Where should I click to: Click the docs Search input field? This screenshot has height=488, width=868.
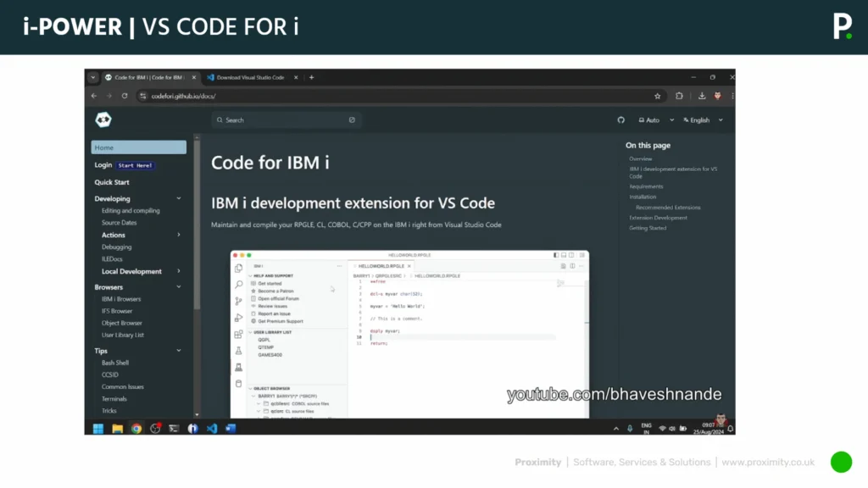pyautogui.click(x=287, y=120)
